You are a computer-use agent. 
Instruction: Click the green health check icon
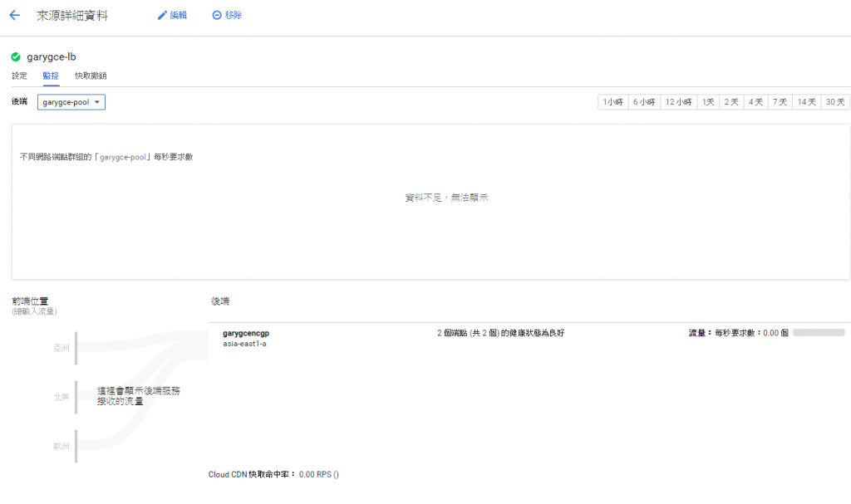pyautogui.click(x=16, y=57)
